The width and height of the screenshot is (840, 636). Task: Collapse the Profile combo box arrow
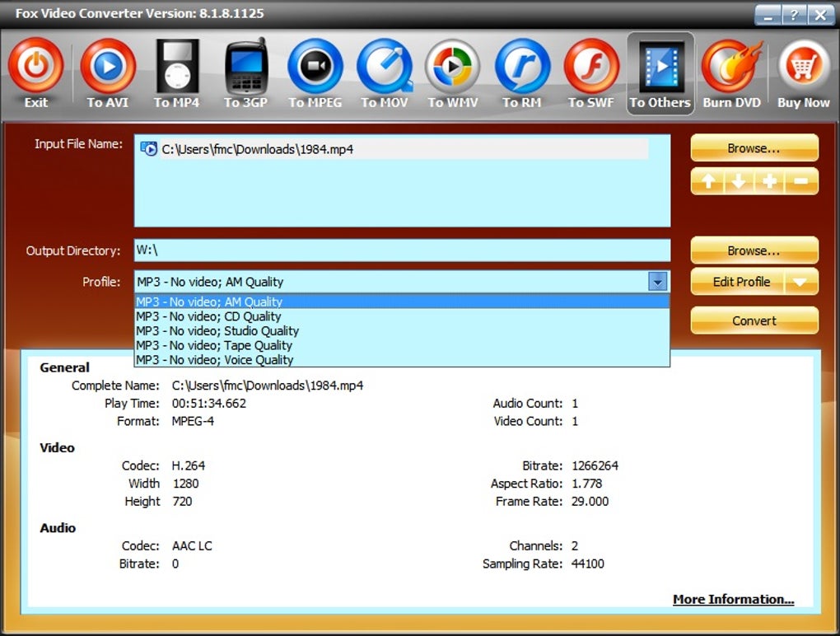[x=657, y=281]
